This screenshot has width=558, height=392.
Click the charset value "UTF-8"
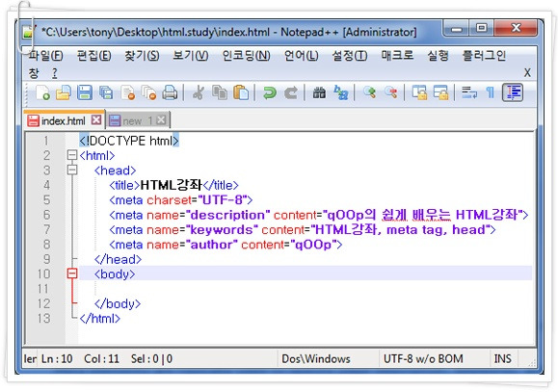tap(222, 200)
